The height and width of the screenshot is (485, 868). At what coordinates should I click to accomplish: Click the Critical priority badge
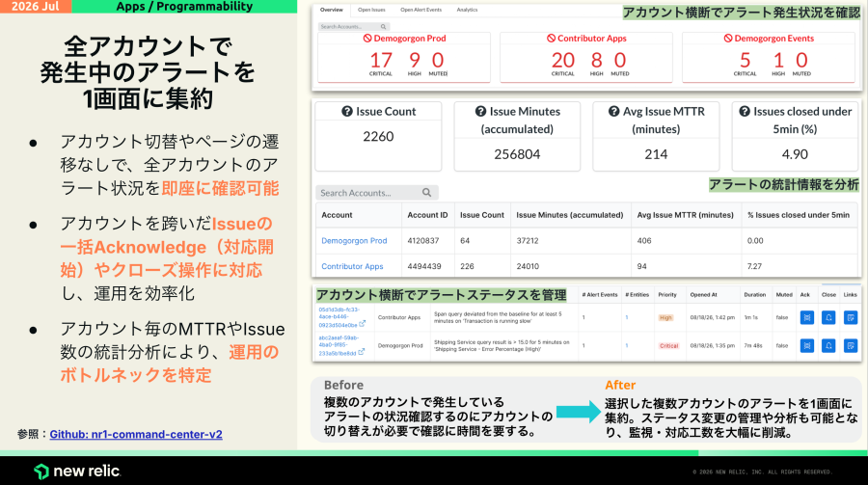click(x=668, y=345)
